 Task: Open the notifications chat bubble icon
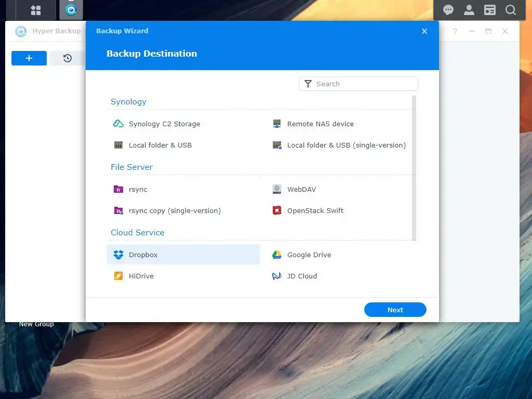coord(448,10)
